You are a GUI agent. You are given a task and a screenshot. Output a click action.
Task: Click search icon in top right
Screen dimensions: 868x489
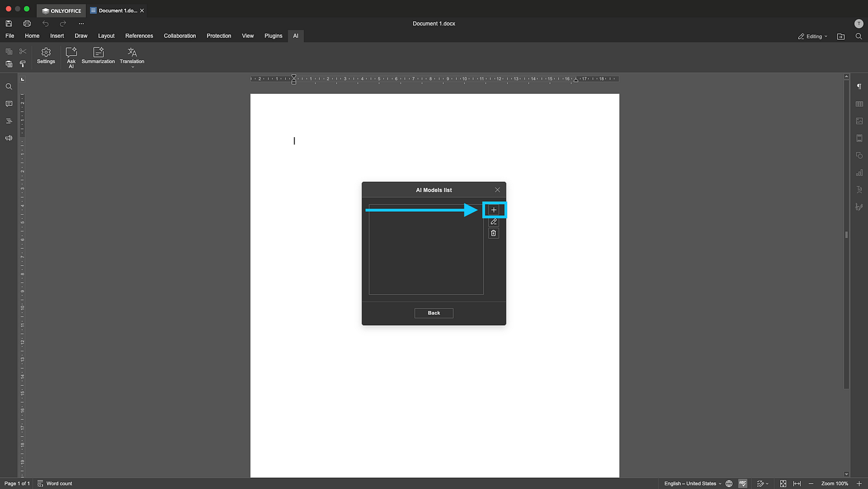pos(859,37)
